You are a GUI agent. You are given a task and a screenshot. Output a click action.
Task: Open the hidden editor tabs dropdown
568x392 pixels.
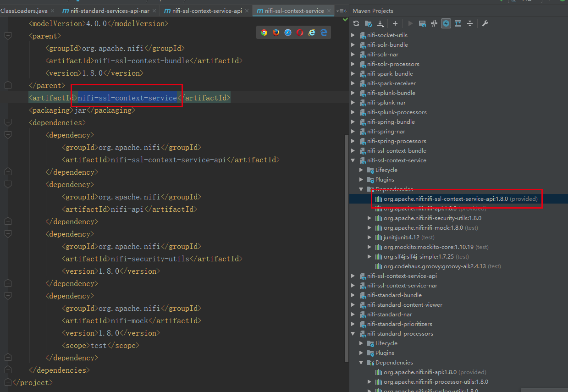[x=341, y=11]
